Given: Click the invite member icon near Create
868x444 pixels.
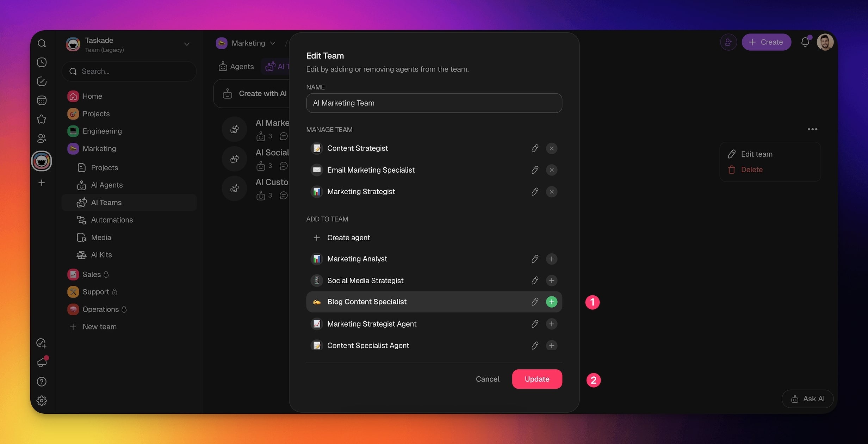Looking at the screenshot, I should point(728,42).
